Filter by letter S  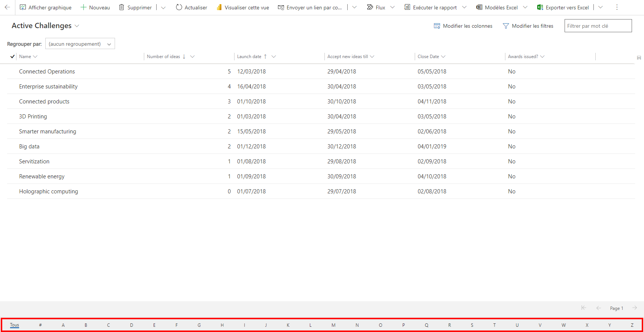coord(472,325)
